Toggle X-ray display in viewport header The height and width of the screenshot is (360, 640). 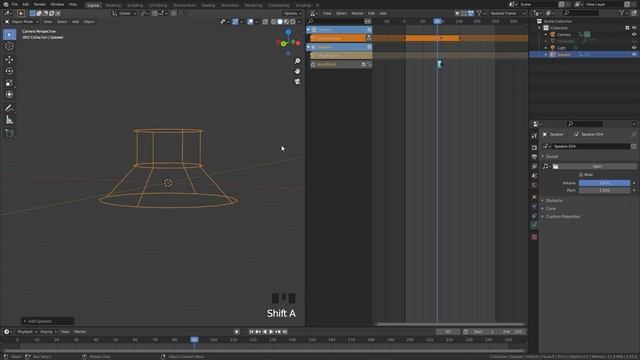click(265, 22)
